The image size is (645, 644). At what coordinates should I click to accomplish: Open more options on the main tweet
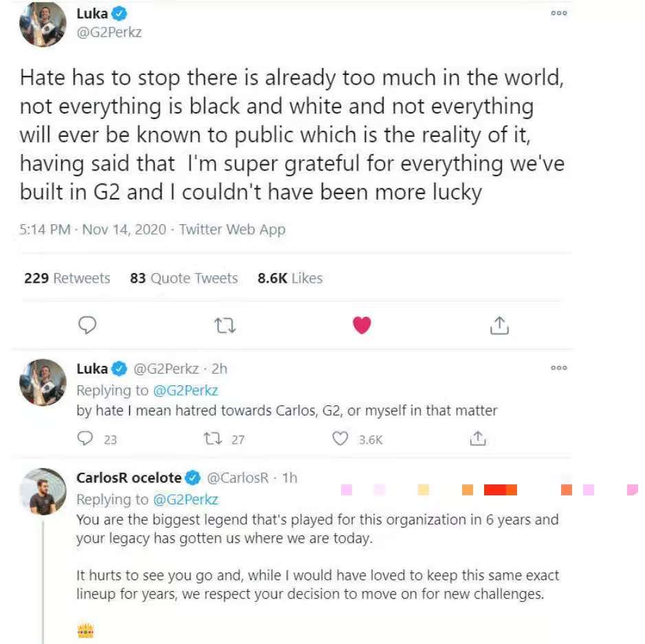coord(559,13)
